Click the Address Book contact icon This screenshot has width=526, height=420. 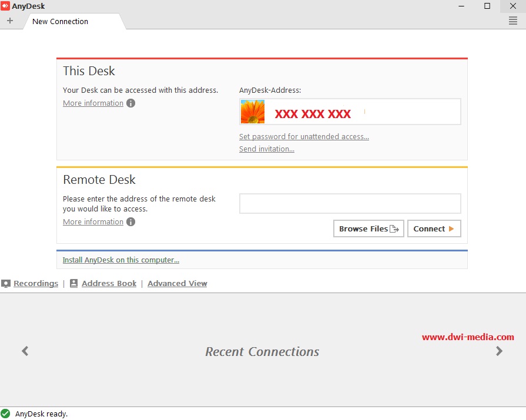(74, 284)
